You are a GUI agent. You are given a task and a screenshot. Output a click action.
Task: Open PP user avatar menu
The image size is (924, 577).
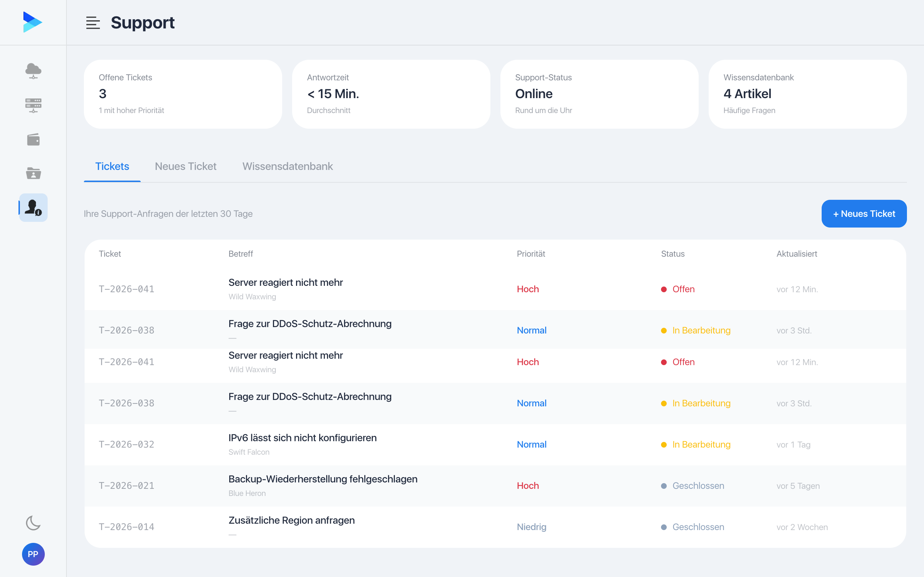point(33,554)
